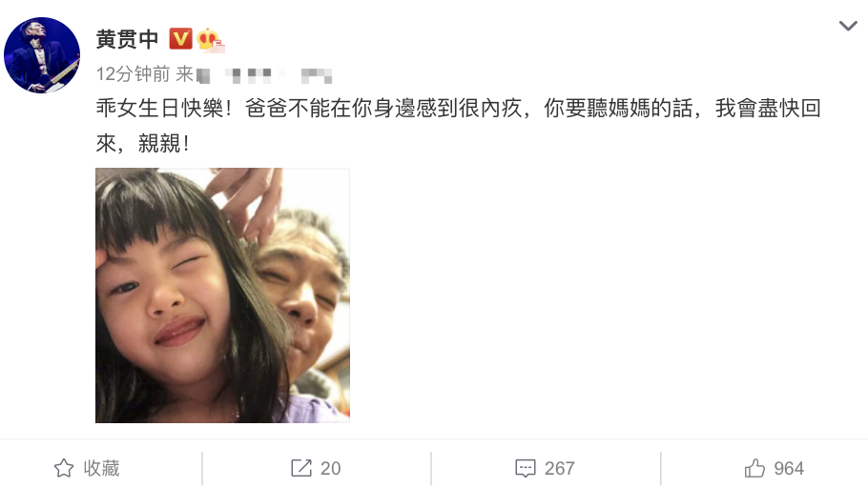Image resolution: width=868 pixels, height=488 pixels.
Task: Open the 12分钟前 timestamp link
Action: [x=133, y=73]
